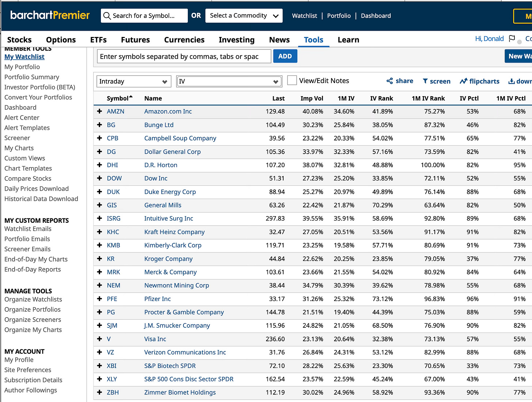Expand the AMZN row plus icon

(x=99, y=111)
